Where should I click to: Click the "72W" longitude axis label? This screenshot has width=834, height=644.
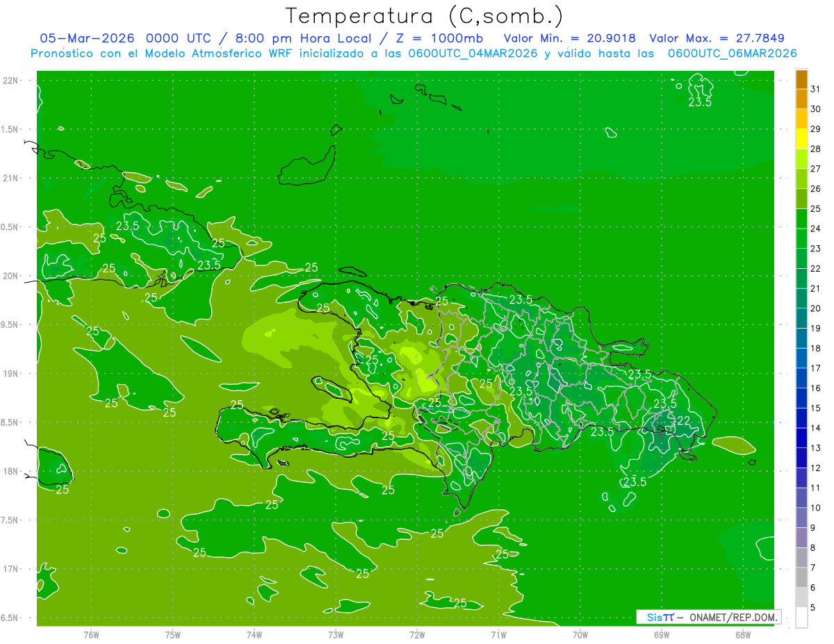pyautogui.click(x=417, y=636)
